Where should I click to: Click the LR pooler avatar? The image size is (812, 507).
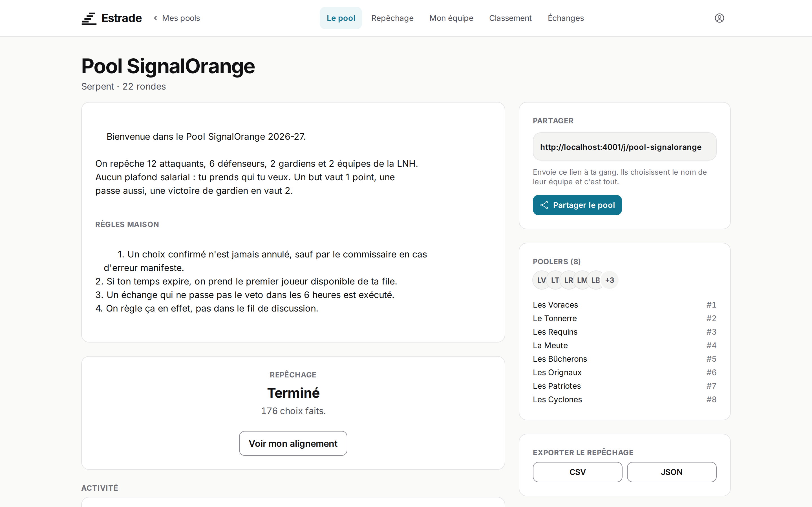568,280
